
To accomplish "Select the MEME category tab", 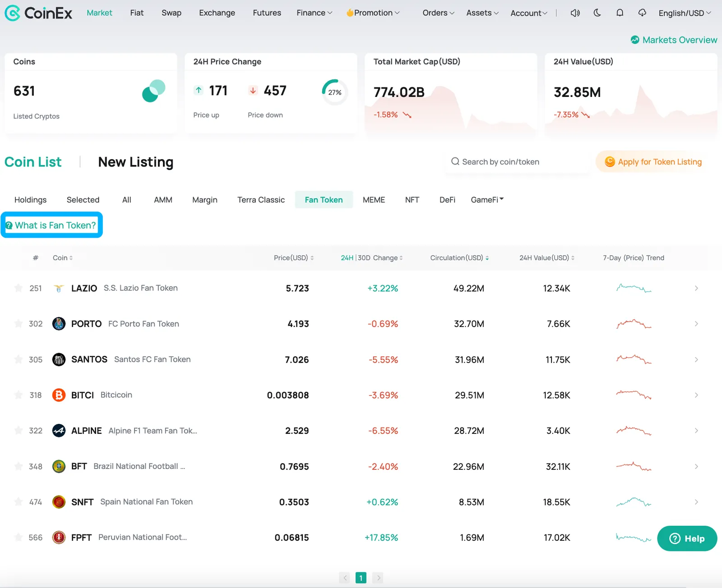I will click(x=374, y=200).
